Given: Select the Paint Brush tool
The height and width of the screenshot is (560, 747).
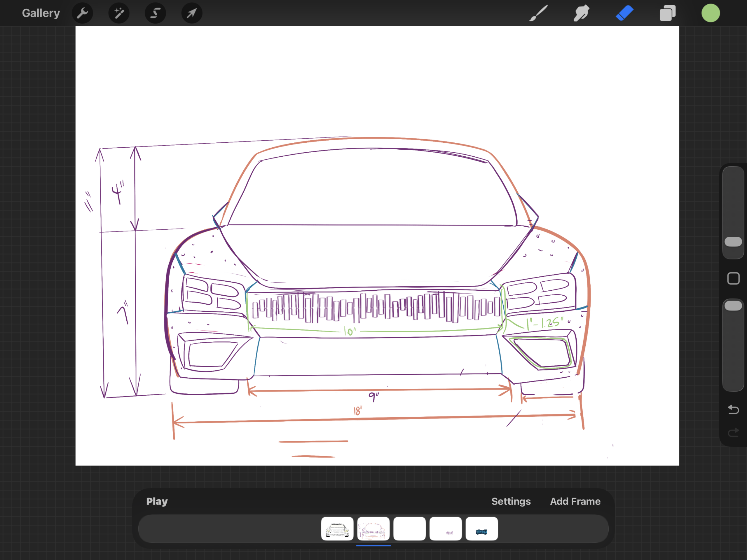Looking at the screenshot, I should pyautogui.click(x=538, y=13).
